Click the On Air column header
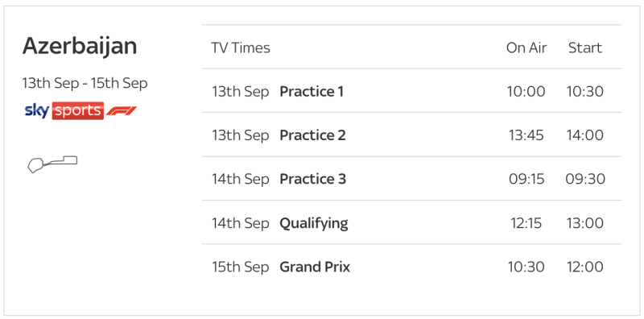Image resolution: width=644 pixels, height=319 pixels. click(526, 48)
